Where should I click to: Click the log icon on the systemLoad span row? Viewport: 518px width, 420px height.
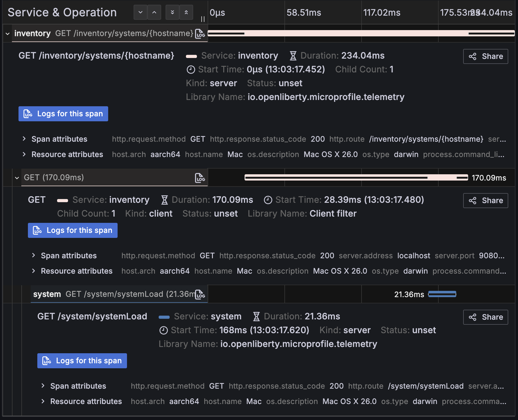tap(200, 294)
